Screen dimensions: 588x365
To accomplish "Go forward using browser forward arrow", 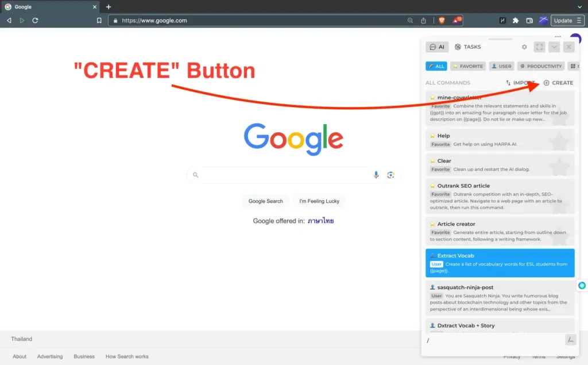I will pos(22,21).
